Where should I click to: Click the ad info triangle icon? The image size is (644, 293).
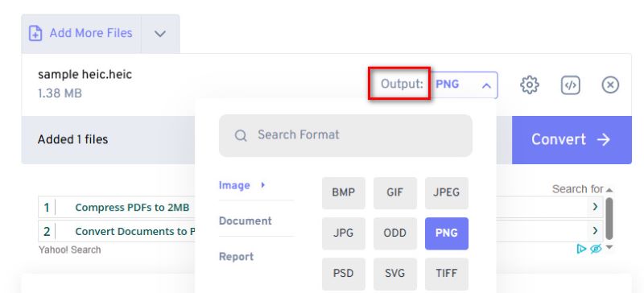click(x=581, y=249)
